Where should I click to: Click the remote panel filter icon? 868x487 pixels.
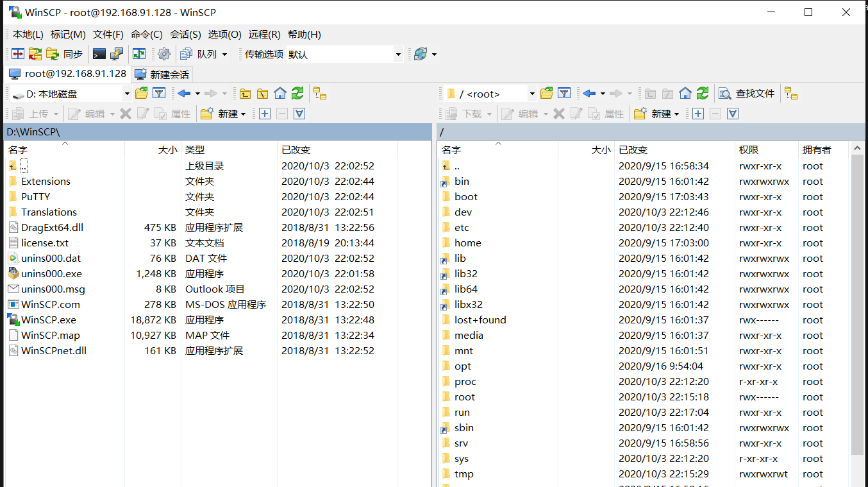564,94
